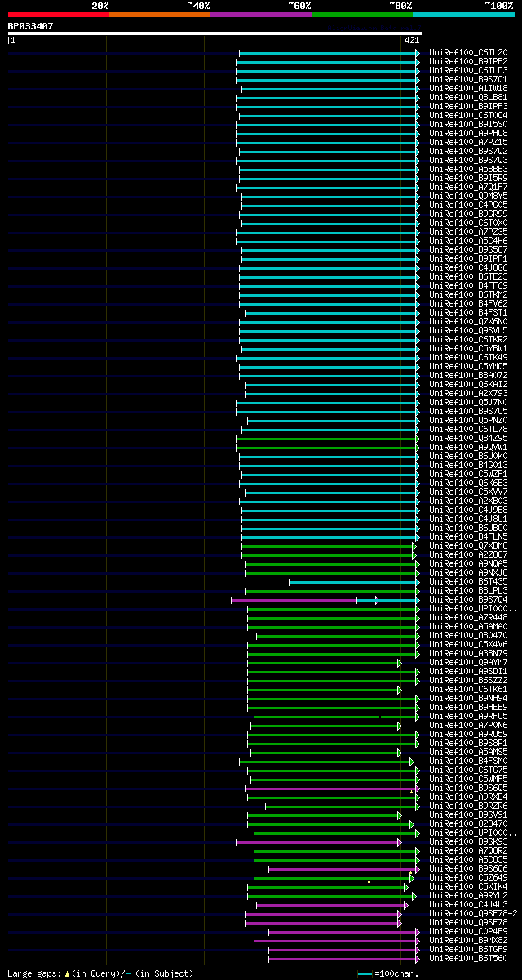Select hit label UniRef100_A7PZ15

coord(468,142)
